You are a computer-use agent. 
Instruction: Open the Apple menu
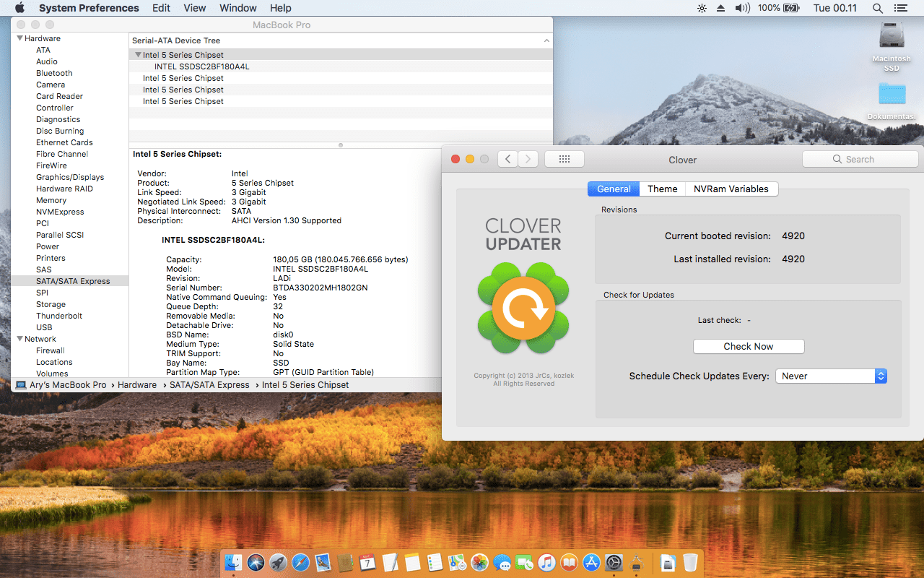pos(19,8)
